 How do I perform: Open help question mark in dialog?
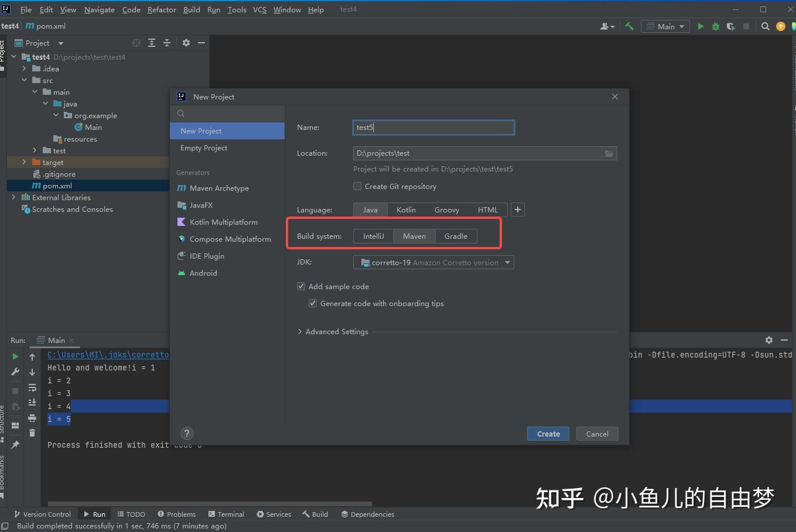tap(187, 433)
